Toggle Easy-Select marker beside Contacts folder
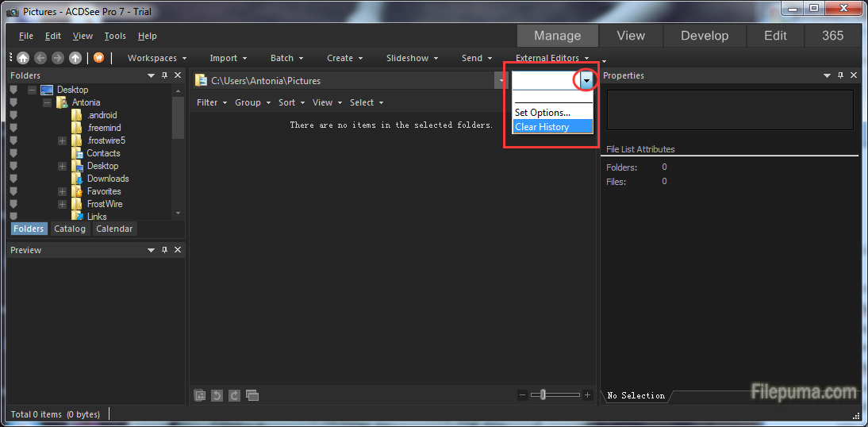This screenshot has height=427, width=868. coord(13,153)
